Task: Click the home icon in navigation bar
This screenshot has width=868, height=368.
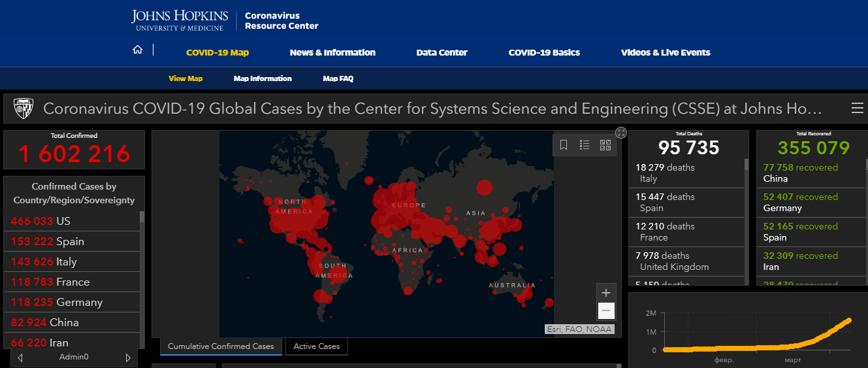Action: (x=137, y=50)
